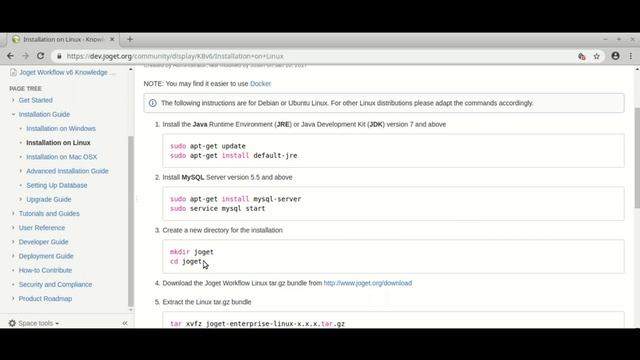This screenshot has width=640, height=360.
Task: Click the browser back arrow
Action: point(10,56)
